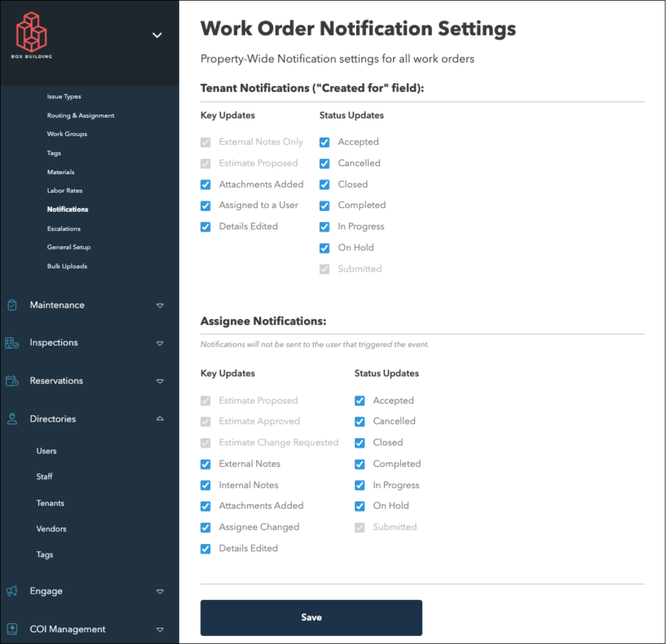Click the Maintenance clipboard icon
This screenshot has width=667, height=644.
click(x=12, y=305)
